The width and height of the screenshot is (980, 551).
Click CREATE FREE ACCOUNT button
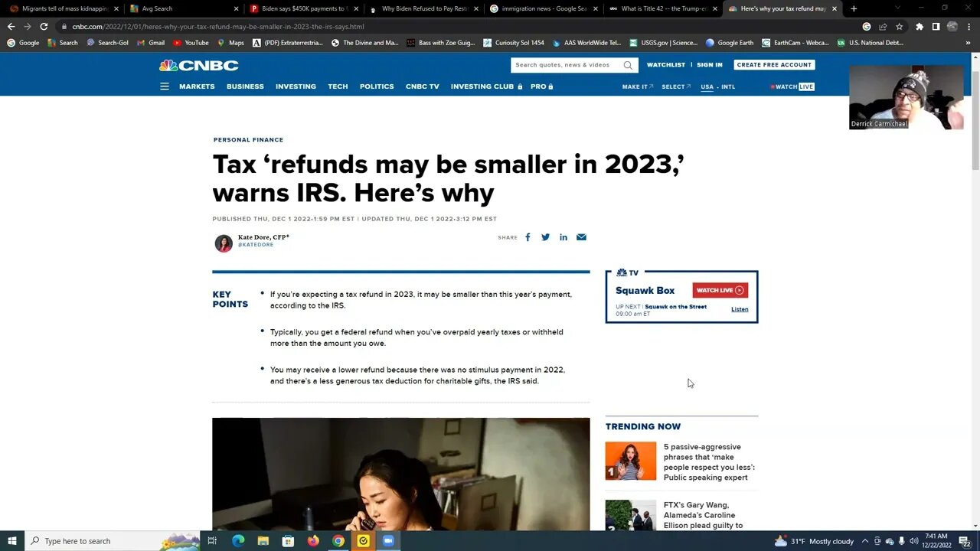tap(774, 65)
